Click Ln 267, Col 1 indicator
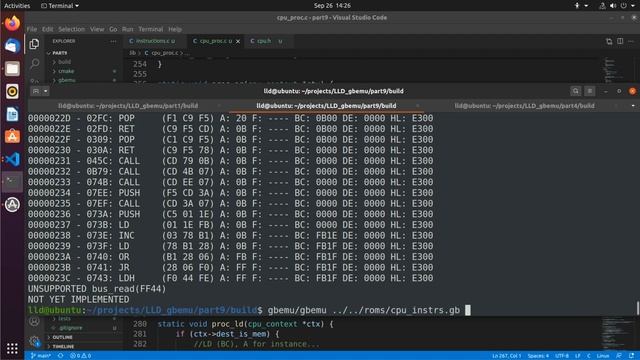 (507, 356)
